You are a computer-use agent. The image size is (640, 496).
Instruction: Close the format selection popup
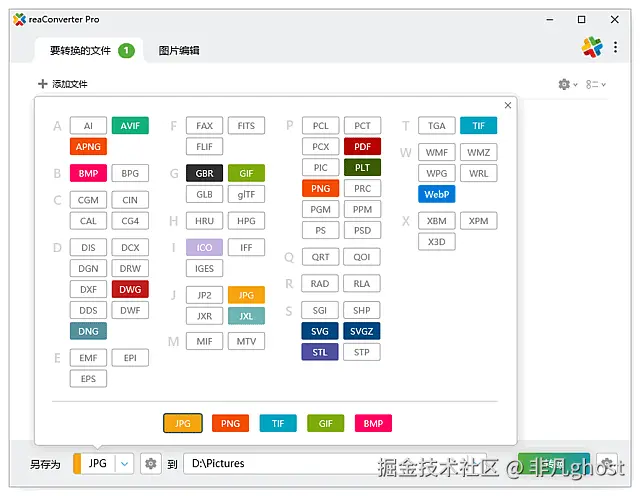click(508, 105)
